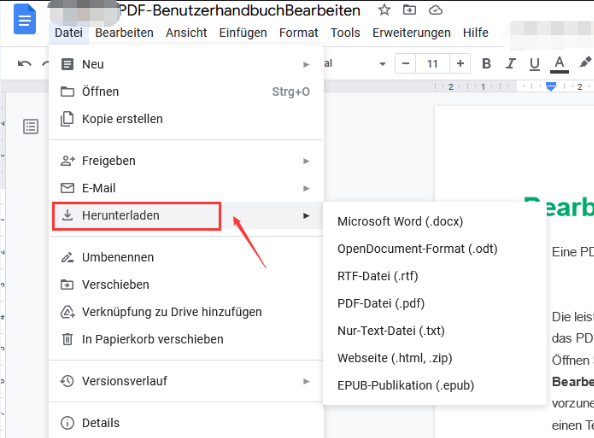Open the Format menu
The image size is (594, 438).
click(x=299, y=33)
